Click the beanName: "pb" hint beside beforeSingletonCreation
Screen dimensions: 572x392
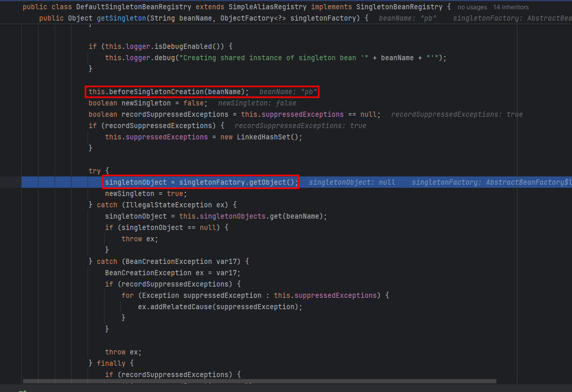tap(288, 92)
